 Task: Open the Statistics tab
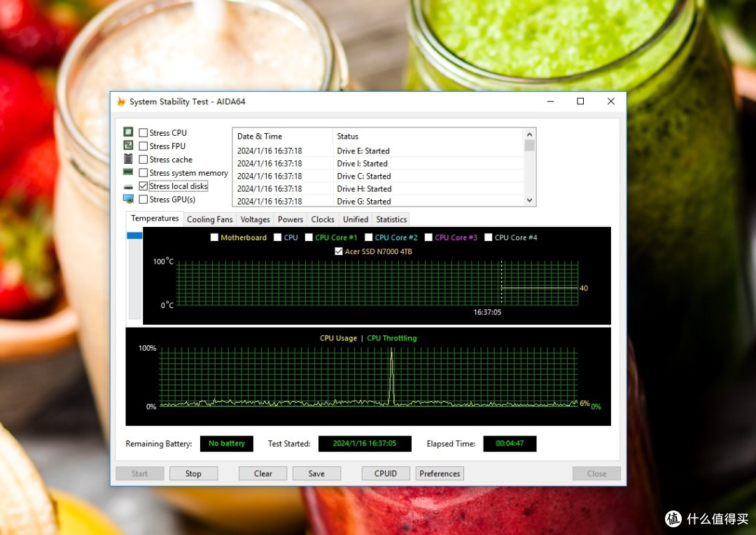(x=391, y=219)
